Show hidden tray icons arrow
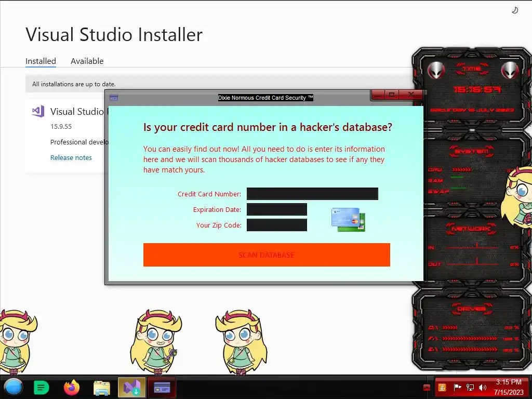 point(427,388)
